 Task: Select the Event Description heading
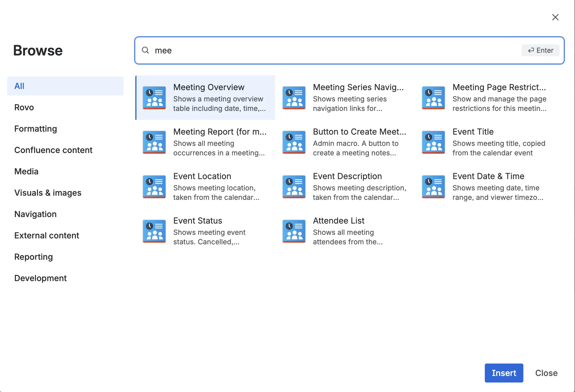[347, 176]
